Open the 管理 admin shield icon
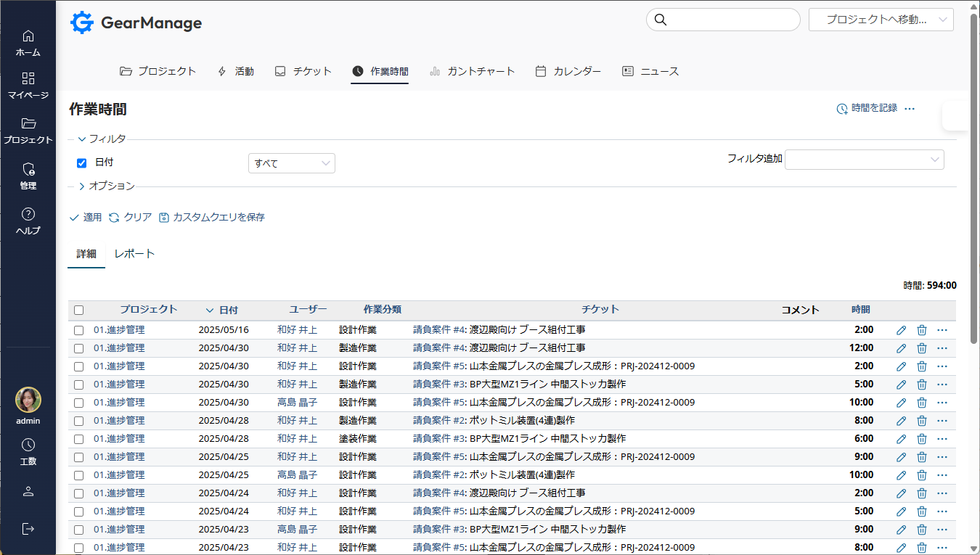The image size is (980, 555). tap(28, 170)
